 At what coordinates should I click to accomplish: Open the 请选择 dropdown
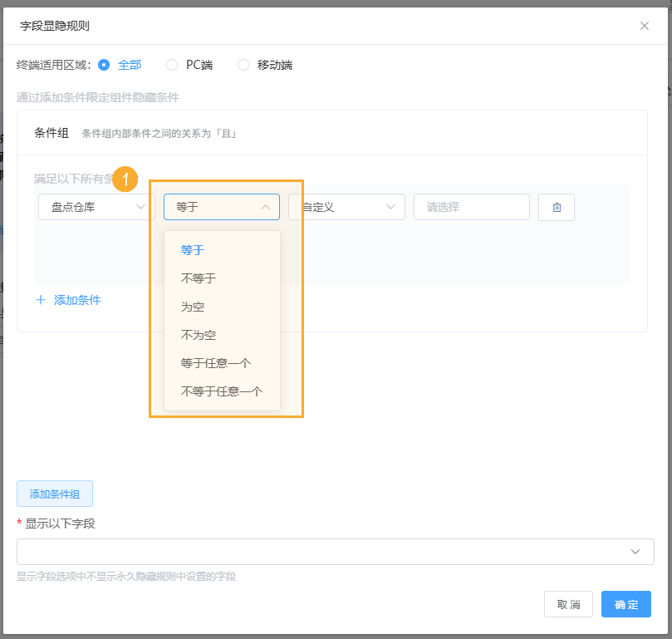click(x=471, y=207)
